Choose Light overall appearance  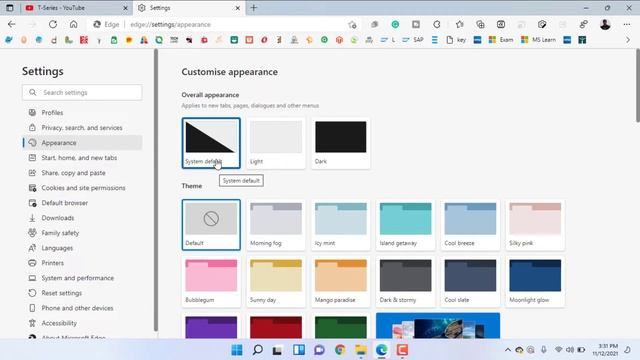(x=276, y=143)
